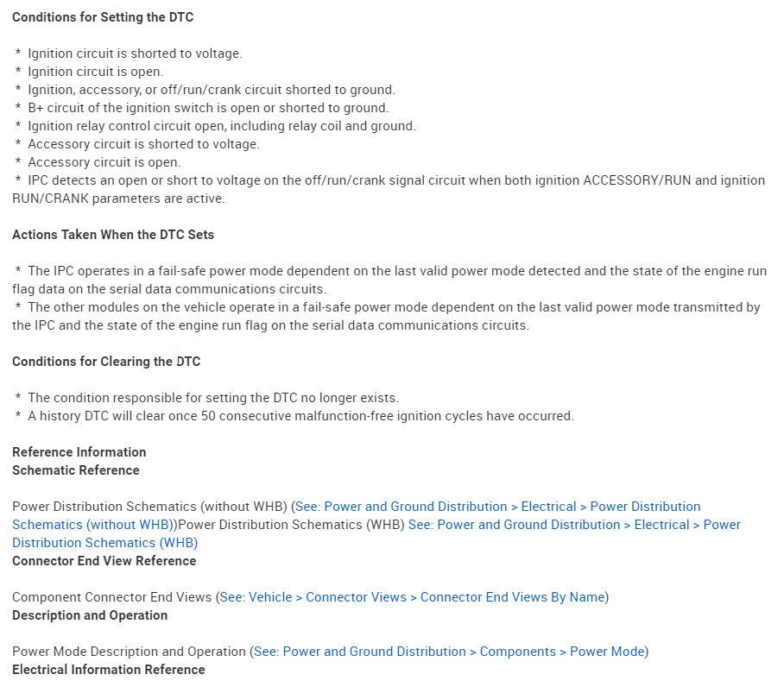
Task: Click the "condition responsible for setting the DTC" line
Action: tap(213, 398)
